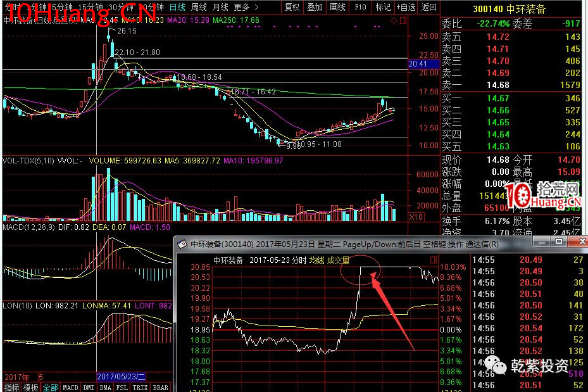Screen dimensions: 588x392
Task: Switch chart to 30分钟 period
Action: point(121,7)
